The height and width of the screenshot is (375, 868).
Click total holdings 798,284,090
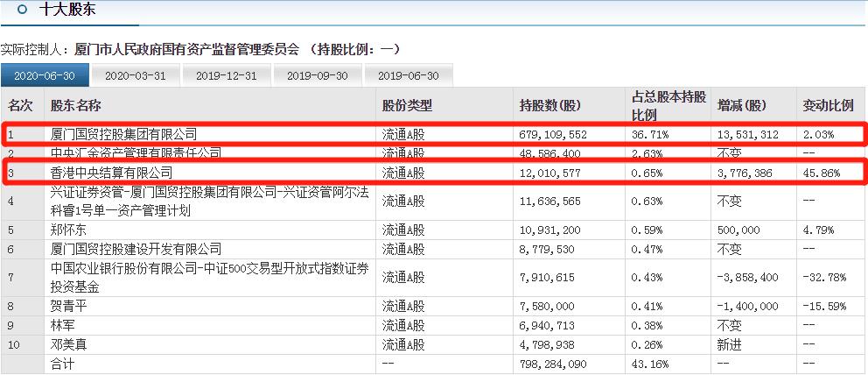tap(552, 364)
